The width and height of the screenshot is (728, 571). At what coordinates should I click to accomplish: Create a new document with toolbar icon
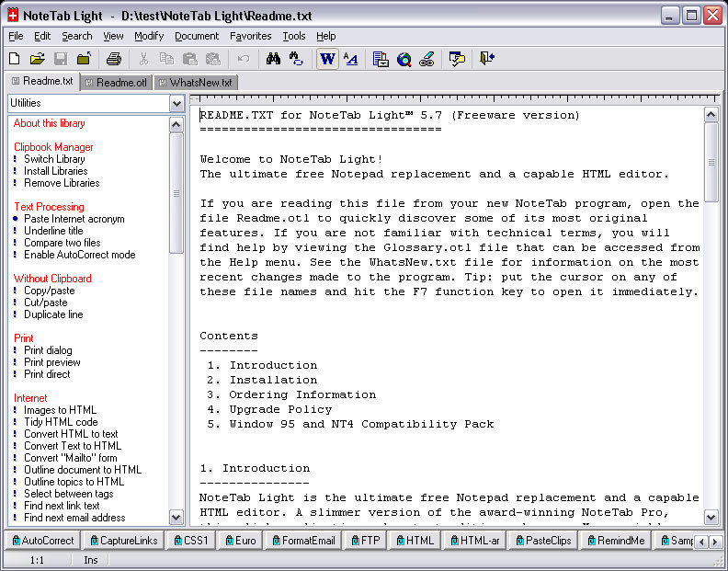(x=15, y=59)
